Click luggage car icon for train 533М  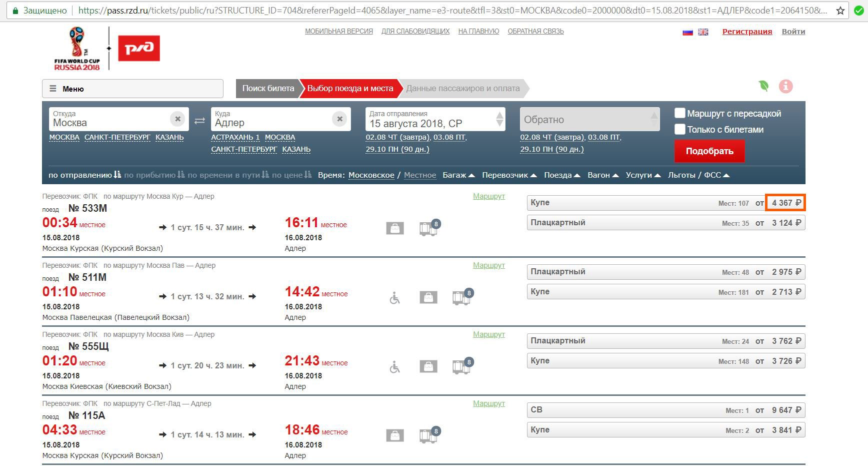pos(428,228)
